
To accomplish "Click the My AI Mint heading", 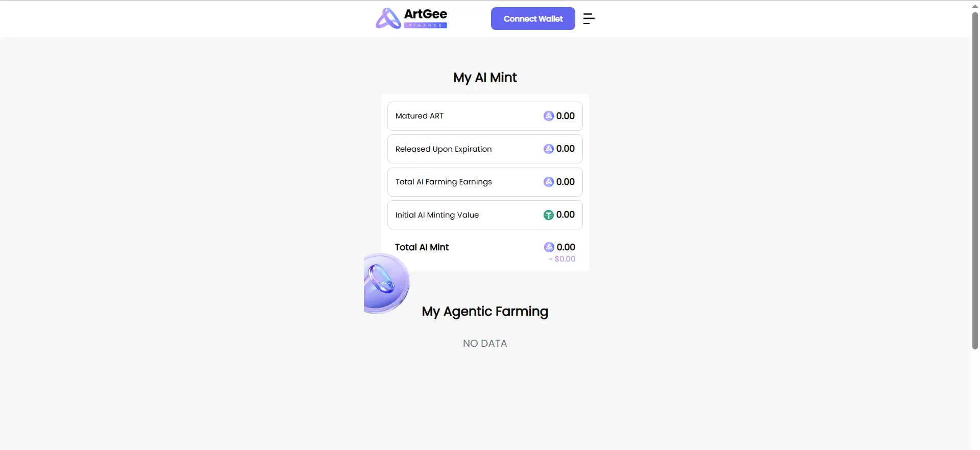I will point(485,78).
